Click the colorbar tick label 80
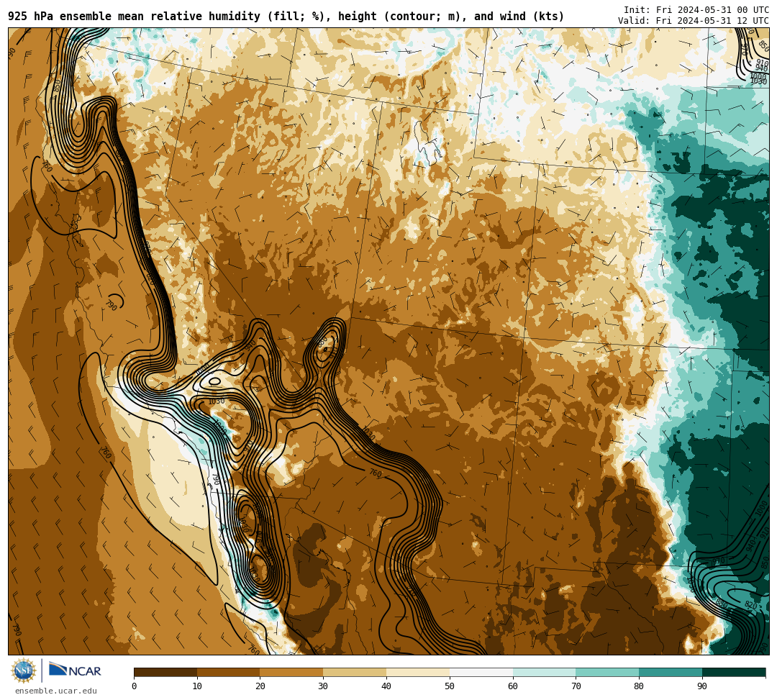Image resolution: width=777 pixels, height=700 pixels. [x=640, y=686]
